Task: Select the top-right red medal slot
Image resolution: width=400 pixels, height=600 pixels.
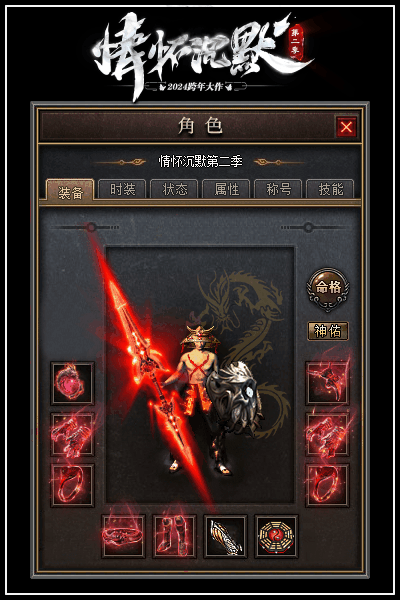Action: click(327, 383)
